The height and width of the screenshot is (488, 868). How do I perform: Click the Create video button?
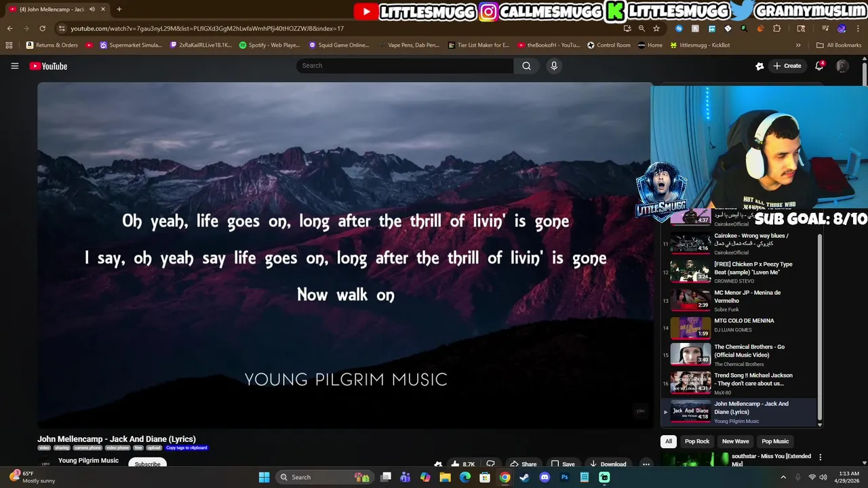point(787,66)
